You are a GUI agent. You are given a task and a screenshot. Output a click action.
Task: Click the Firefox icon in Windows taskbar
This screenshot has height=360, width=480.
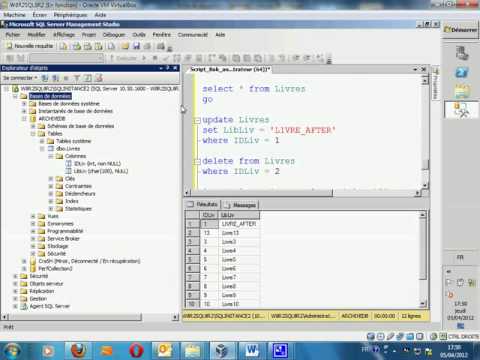[79, 351]
